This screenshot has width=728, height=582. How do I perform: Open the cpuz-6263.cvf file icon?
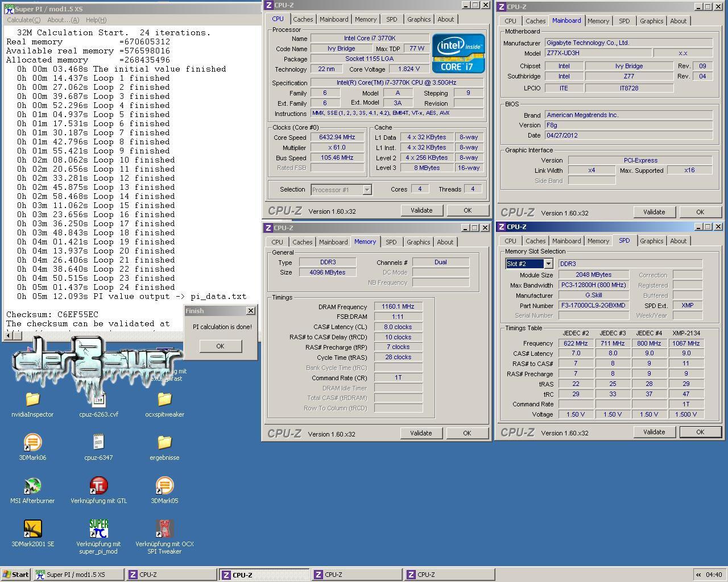pos(98,399)
